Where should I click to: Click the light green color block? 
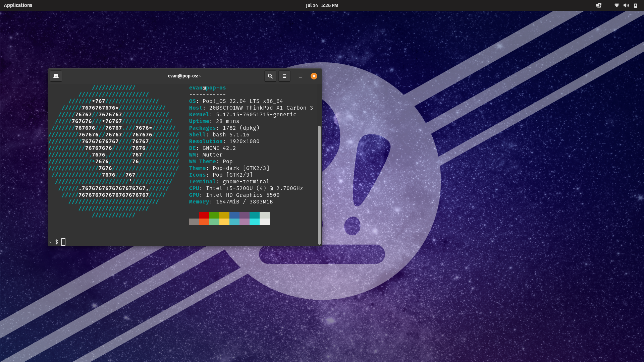pyautogui.click(x=214, y=222)
